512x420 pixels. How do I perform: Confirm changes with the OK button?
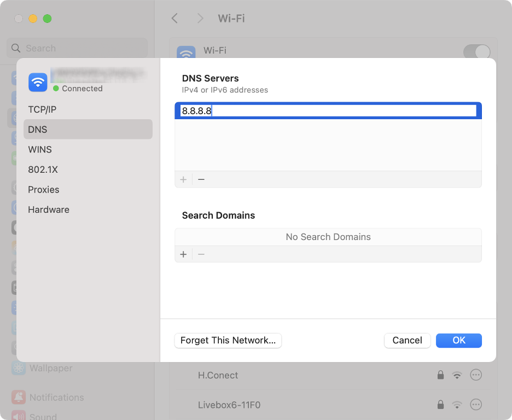coord(458,340)
